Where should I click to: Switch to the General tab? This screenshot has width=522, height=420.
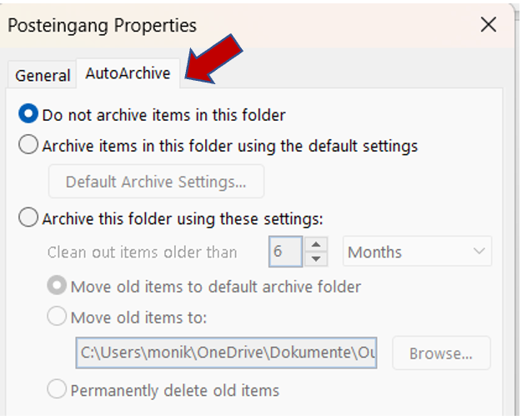(x=43, y=75)
